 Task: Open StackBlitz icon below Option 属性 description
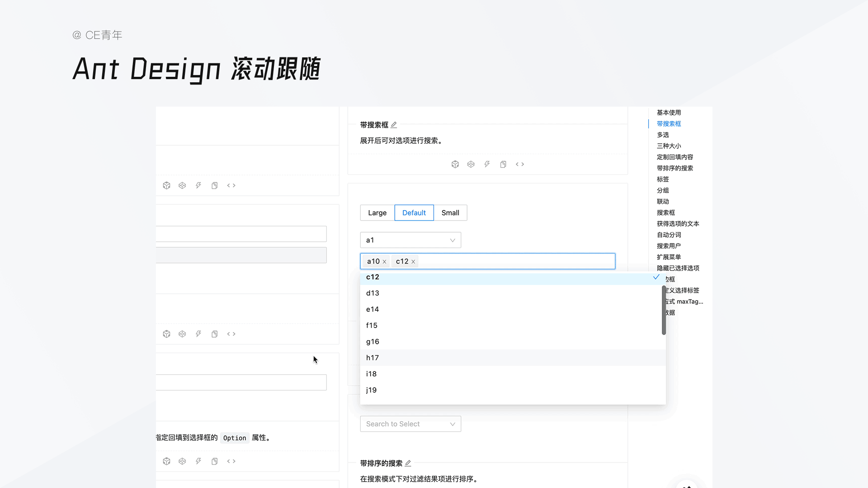click(x=198, y=461)
